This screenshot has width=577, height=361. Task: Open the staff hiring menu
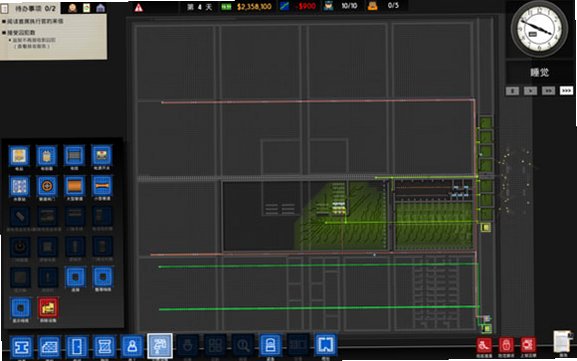coord(132,346)
